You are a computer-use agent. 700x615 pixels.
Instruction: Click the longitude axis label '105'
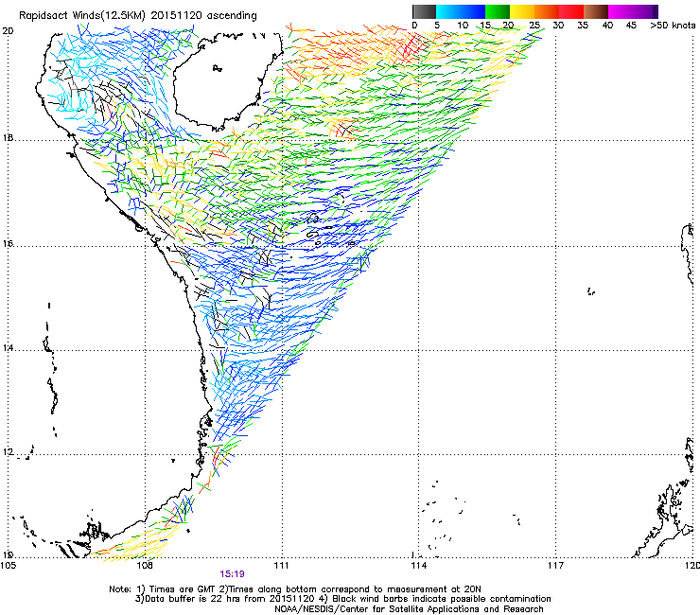(8, 566)
